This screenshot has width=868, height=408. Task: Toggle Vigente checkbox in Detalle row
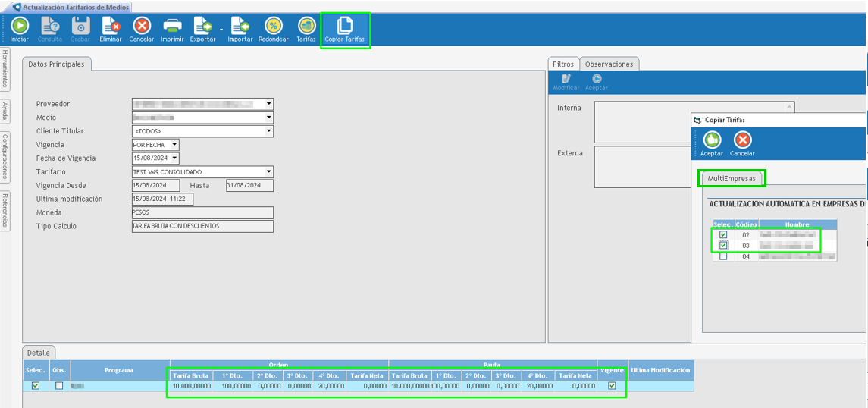(x=612, y=386)
